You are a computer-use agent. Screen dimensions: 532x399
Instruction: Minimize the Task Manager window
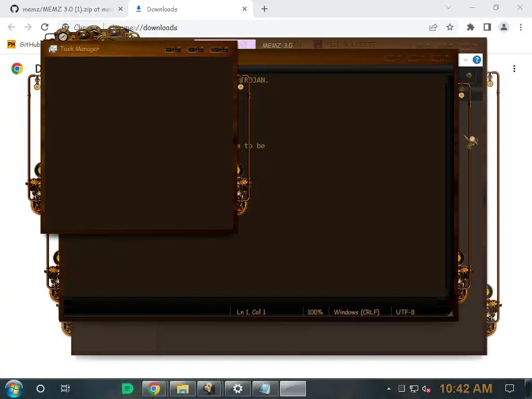172,50
